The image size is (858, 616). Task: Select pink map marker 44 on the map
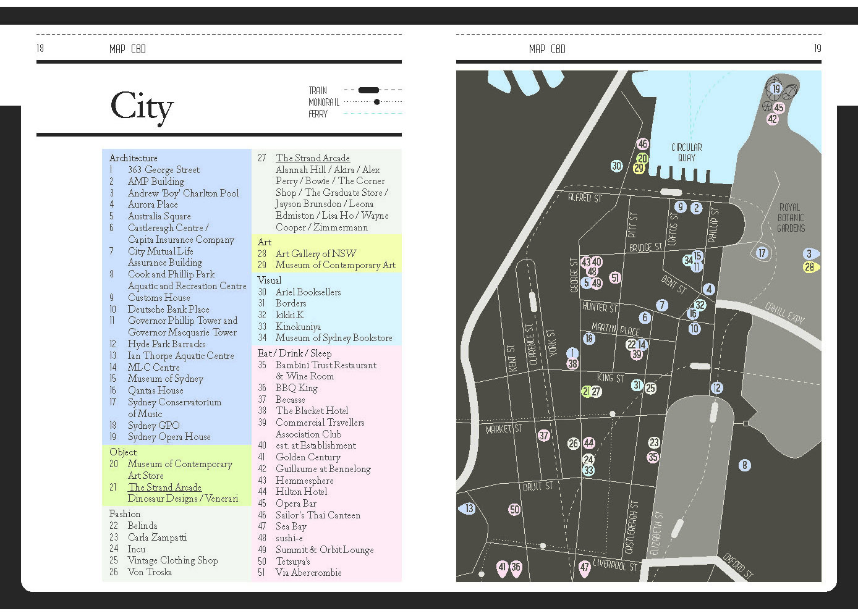coord(588,443)
